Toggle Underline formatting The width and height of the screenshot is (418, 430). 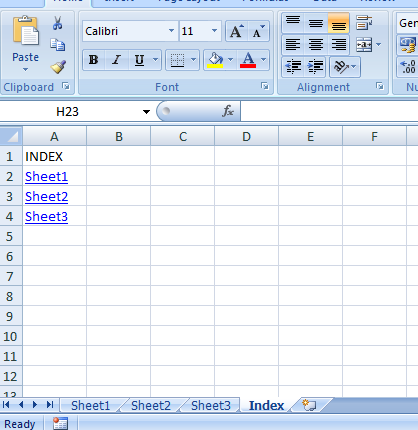(139, 60)
